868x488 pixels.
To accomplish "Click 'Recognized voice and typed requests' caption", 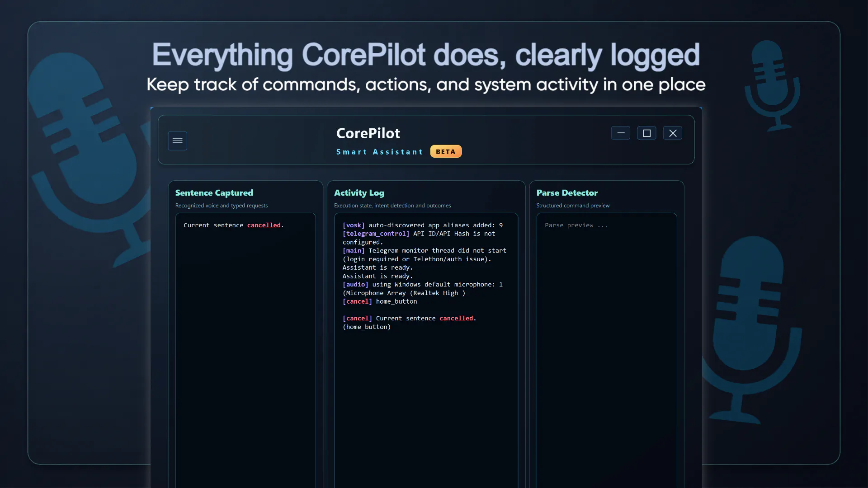I will [222, 206].
